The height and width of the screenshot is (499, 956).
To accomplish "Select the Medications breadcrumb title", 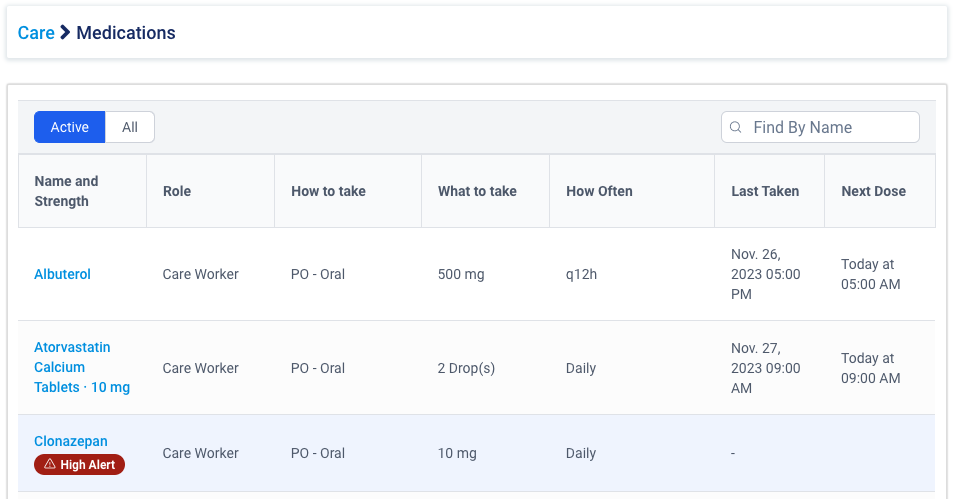I will coord(126,32).
